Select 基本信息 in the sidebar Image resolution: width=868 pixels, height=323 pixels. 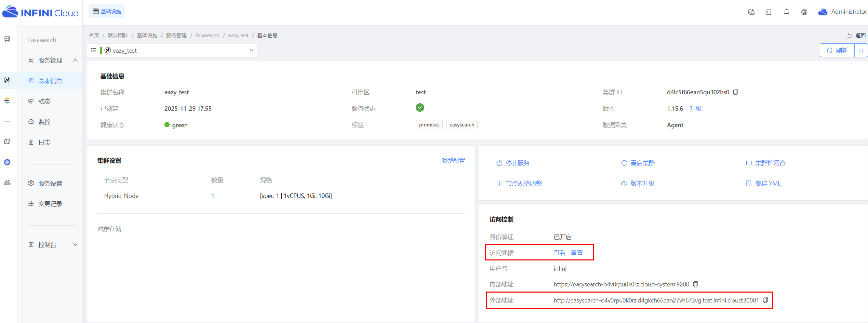pos(50,81)
